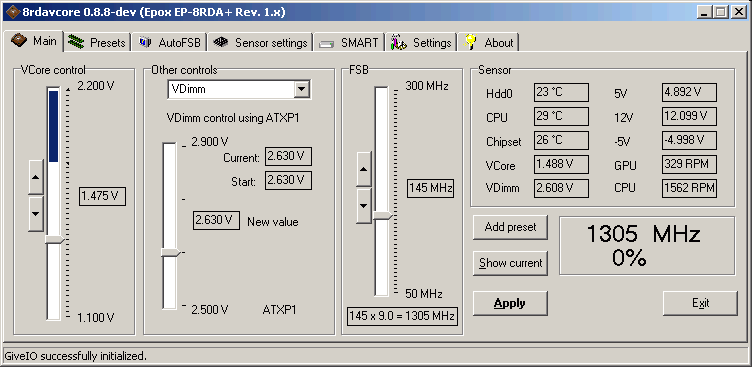This screenshot has width=752, height=367.
Task: Click the 50 MHz FSB minimum label
Action: click(424, 294)
